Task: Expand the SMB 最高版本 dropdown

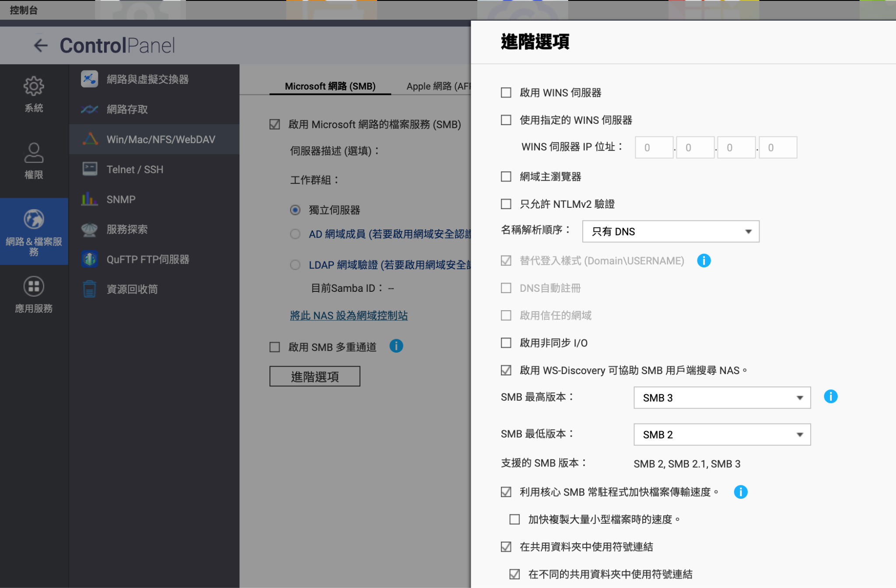Action: [x=721, y=398]
